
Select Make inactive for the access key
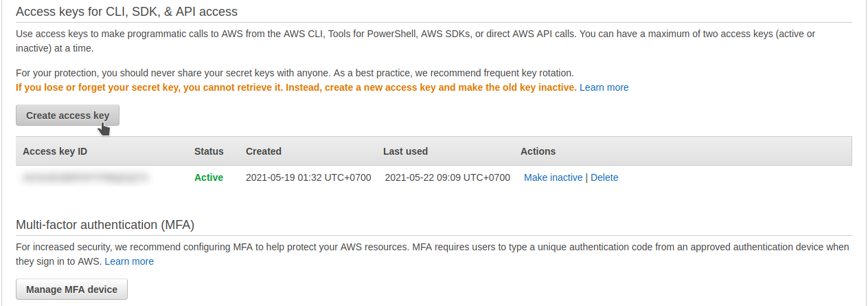tap(553, 177)
